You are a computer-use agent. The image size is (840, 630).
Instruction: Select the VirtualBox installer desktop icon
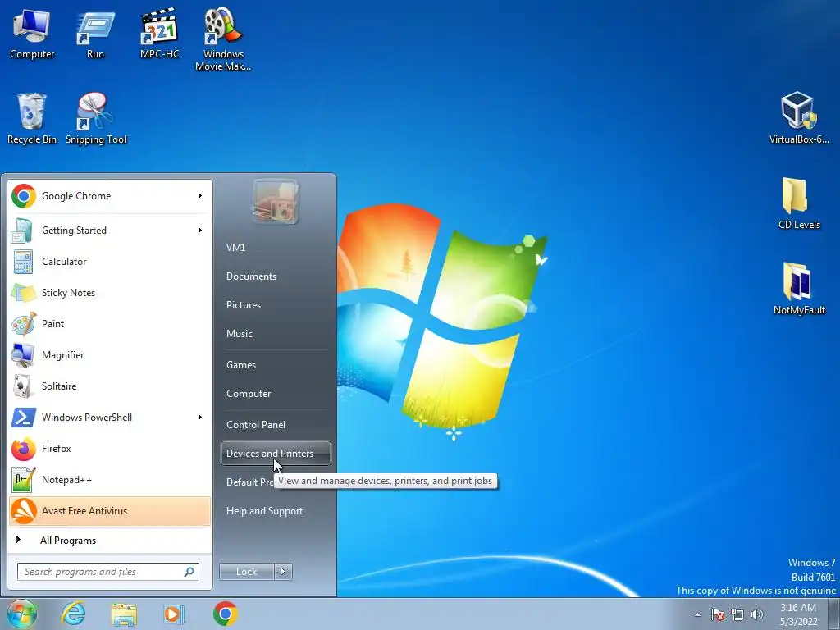(x=799, y=118)
